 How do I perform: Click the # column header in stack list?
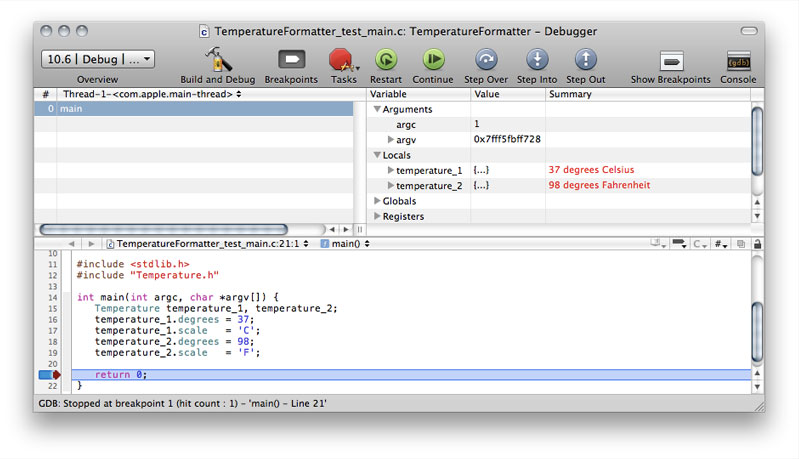[x=45, y=94]
